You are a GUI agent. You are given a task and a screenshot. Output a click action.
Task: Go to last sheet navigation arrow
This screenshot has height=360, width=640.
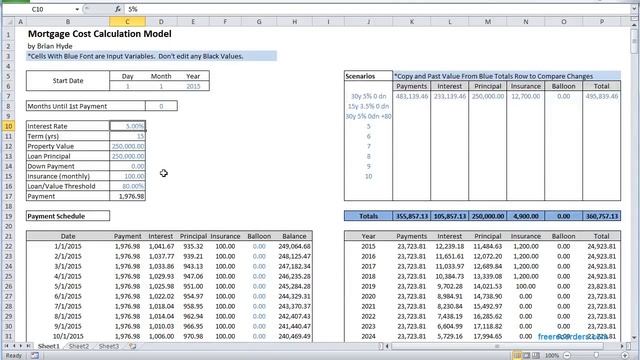pyautogui.click(x=28, y=346)
